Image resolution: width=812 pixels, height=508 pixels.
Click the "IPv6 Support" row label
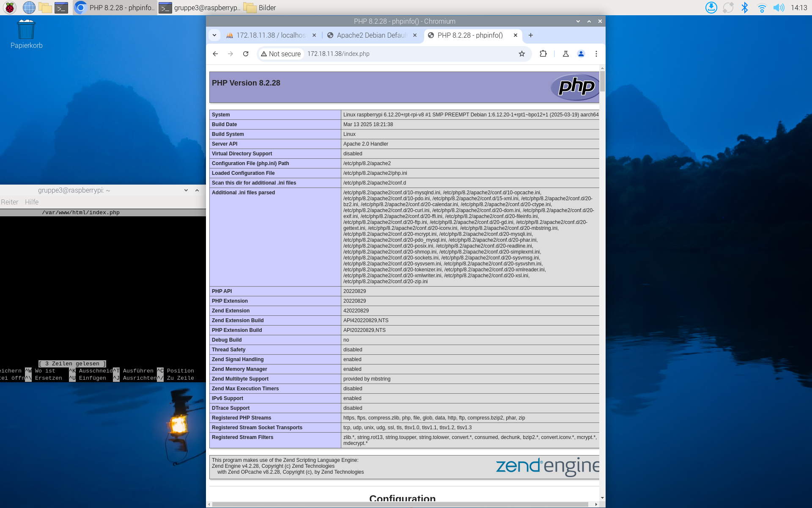click(x=228, y=398)
